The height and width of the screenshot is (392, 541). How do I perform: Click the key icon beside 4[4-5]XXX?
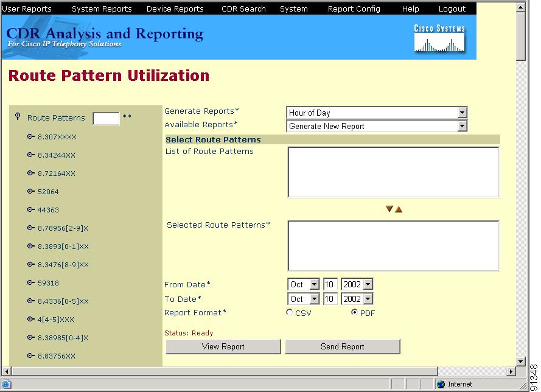pos(30,319)
